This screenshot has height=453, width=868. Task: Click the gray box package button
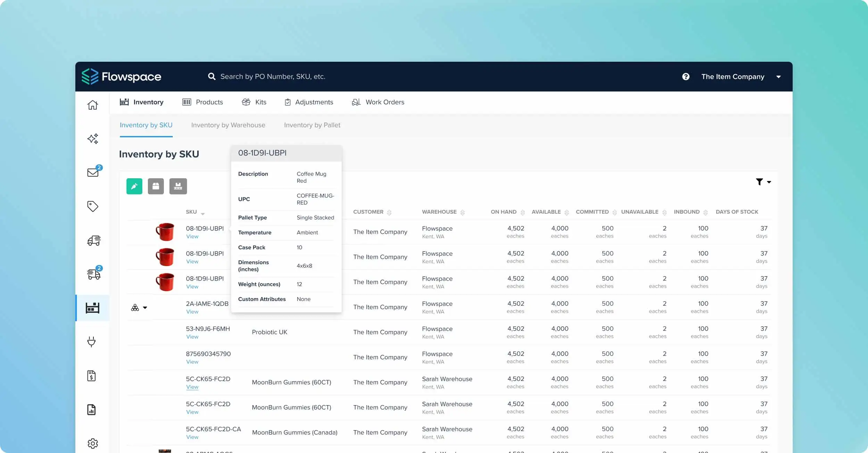pyautogui.click(x=156, y=186)
